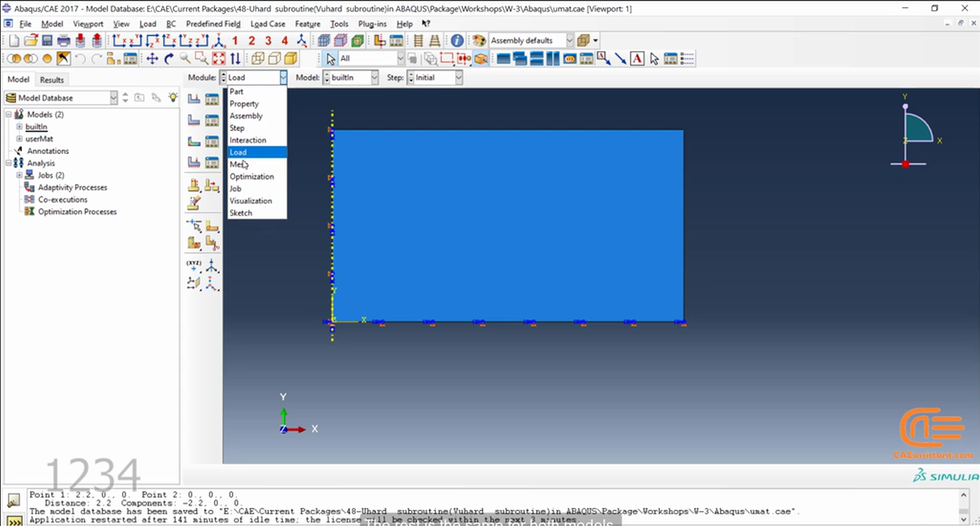
Task: Save the model database with the floppy icon
Action: pyautogui.click(x=47, y=41)
